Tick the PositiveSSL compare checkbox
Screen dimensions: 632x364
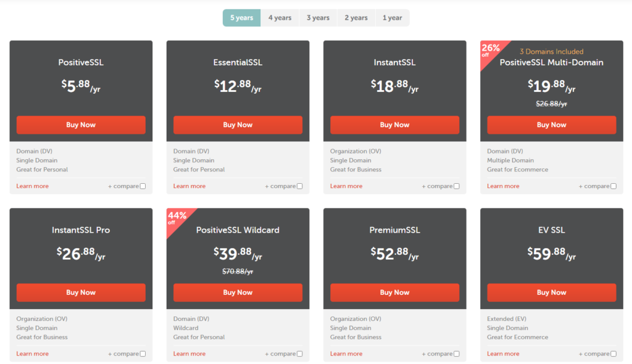[x=143, y=186]
